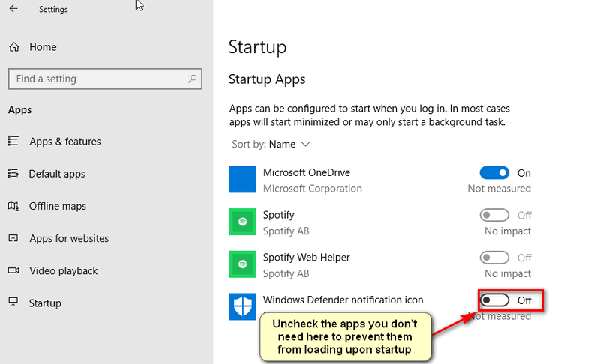
Task: Turn off Microsoft OneDrive startup toggle
Action: click(x=494, y=173)
